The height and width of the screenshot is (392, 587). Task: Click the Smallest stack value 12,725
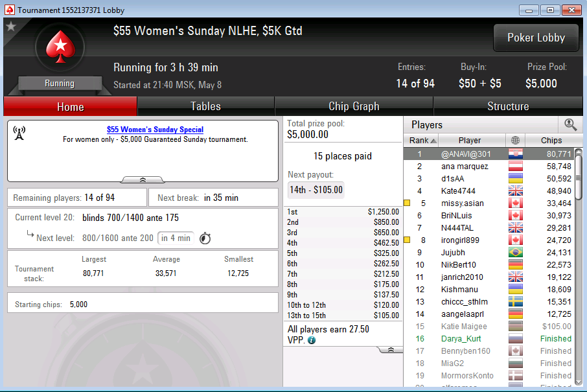pos(238,273)
